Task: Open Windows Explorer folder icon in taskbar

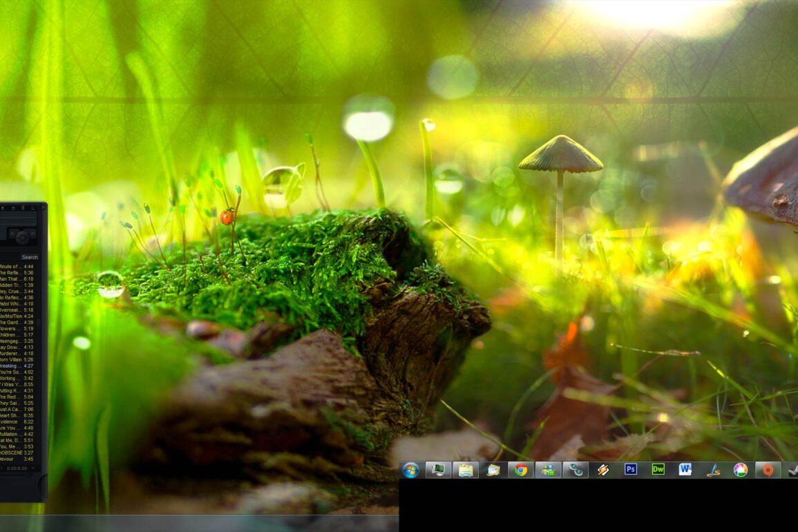Action: point(466,470)
